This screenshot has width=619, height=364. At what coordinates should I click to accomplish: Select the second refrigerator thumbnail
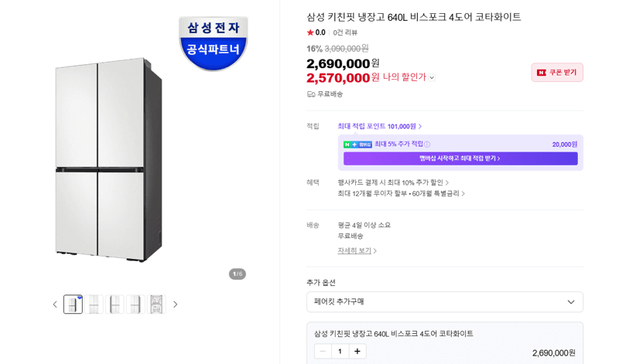coord(94,304)
